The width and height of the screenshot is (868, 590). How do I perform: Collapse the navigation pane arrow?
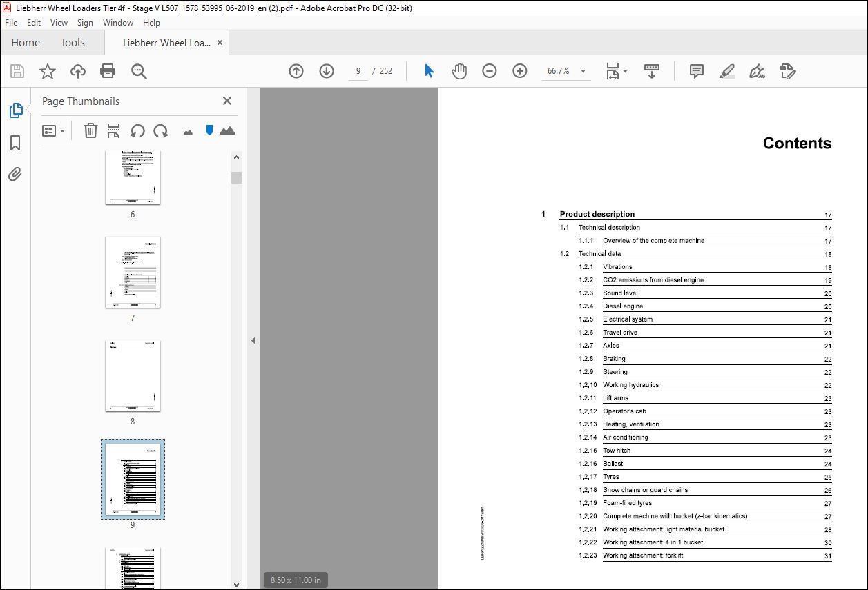pos(253,340)
